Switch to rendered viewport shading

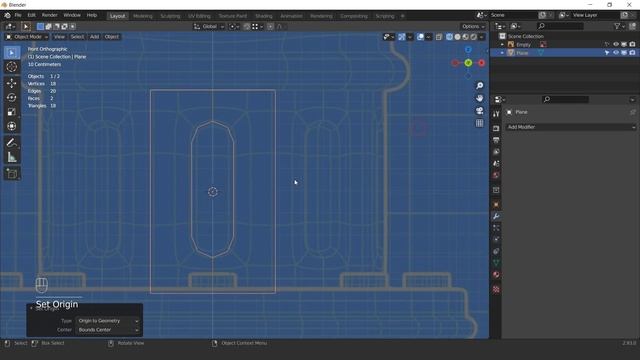[473, 37]
